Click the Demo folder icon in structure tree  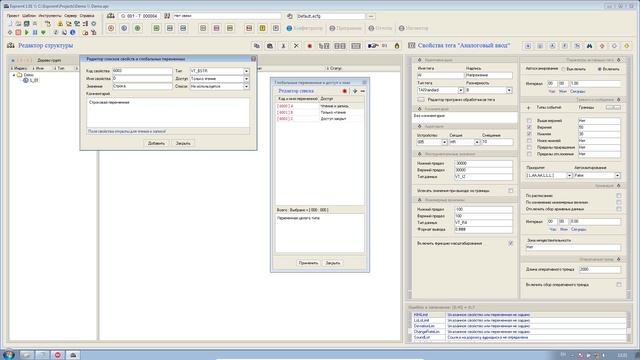[20, 75]
